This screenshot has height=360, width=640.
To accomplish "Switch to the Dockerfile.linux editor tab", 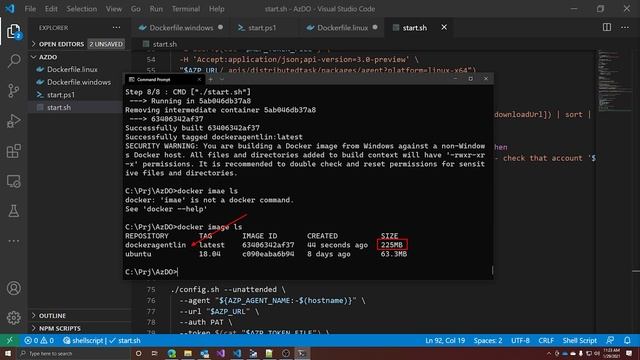I will (x=342, y=27).
